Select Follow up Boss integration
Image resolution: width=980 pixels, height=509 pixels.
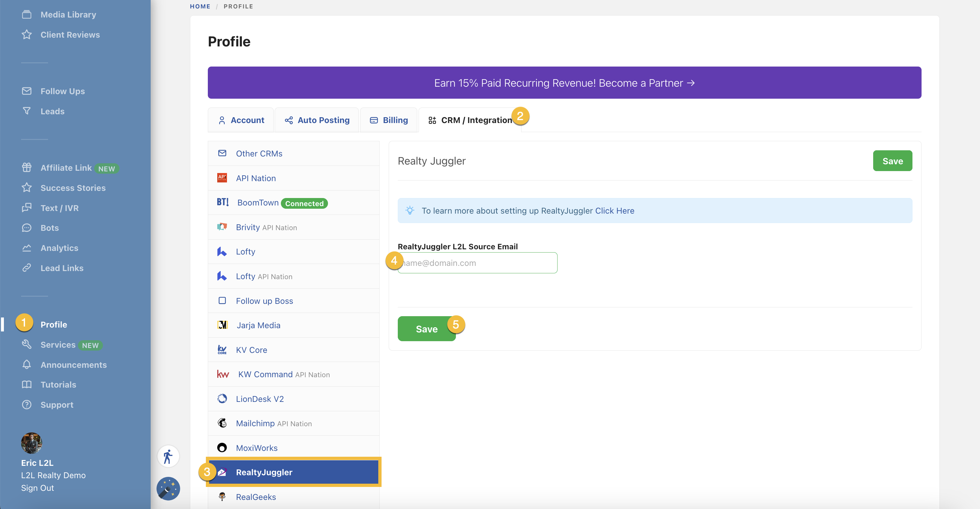[264, 301]
